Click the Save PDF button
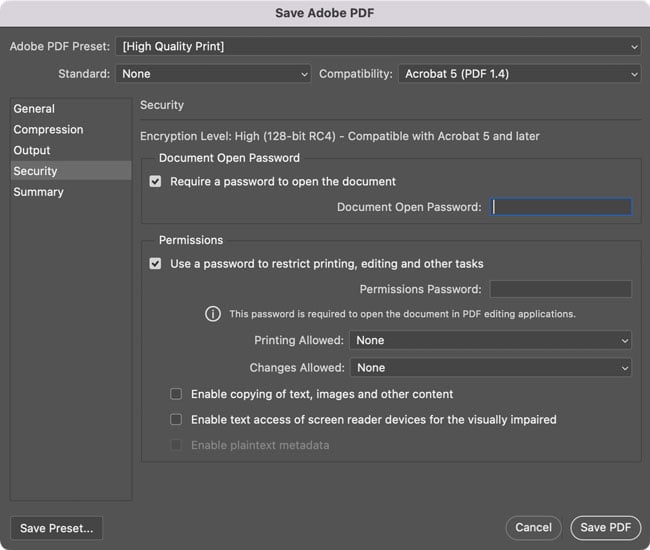 (x=606, y=528)
